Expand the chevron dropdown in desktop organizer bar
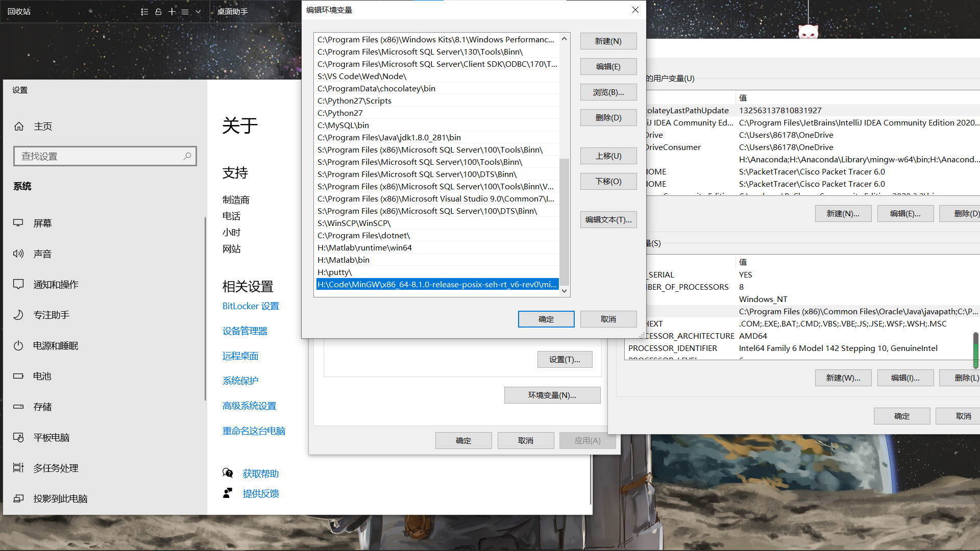The width and height of the screenshot is (980, 551). tap(198, 12)
